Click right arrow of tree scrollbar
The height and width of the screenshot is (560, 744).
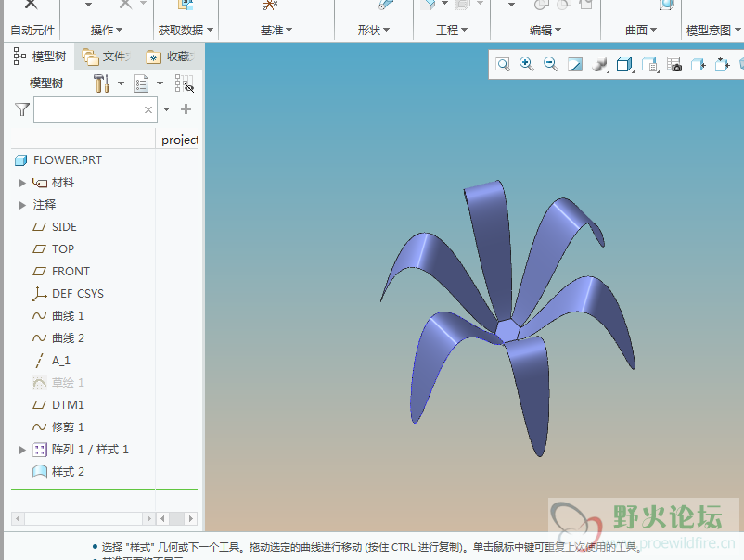point(148,519)
